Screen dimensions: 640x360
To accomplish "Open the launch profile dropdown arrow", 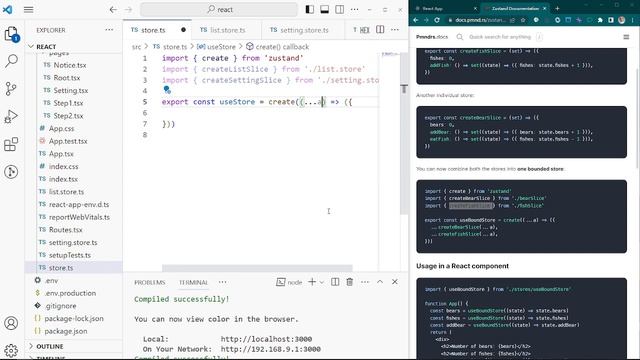I will tap(322, 282).
